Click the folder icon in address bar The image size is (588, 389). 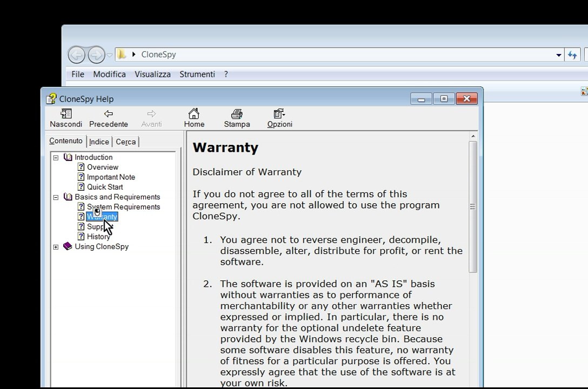[121, 55]
